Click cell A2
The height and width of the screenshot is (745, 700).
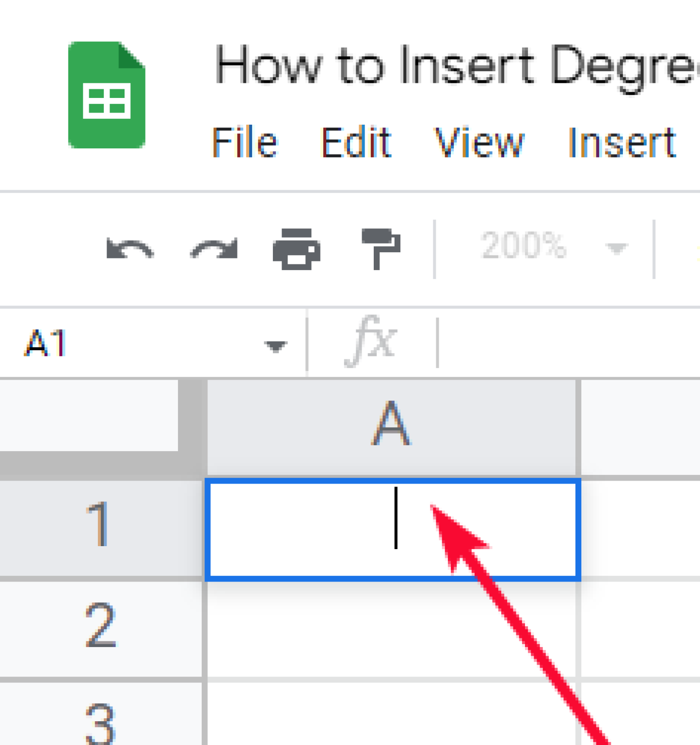(x=392, y=630)
